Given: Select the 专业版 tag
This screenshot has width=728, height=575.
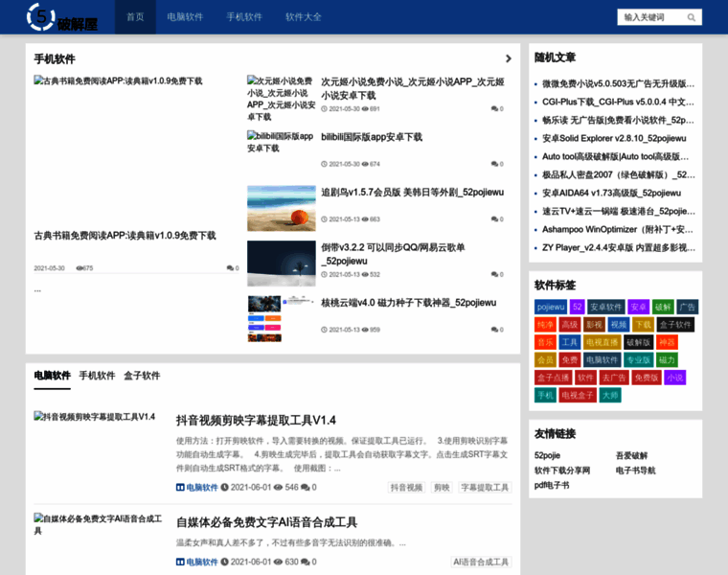Looking at the screenshot, I should pyautogui.click(x=638, y=360).
